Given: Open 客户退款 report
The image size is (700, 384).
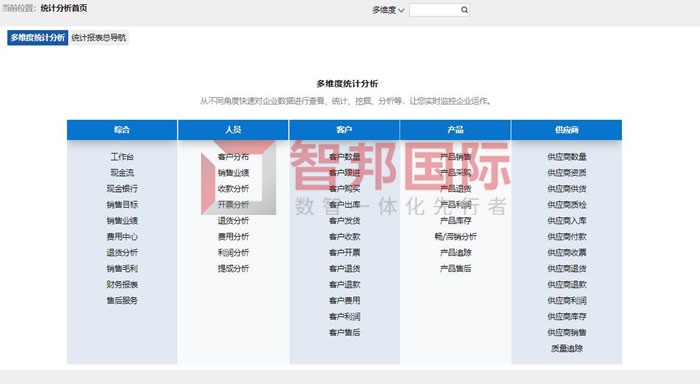Looking at the screenshot, I should (344, 284).
